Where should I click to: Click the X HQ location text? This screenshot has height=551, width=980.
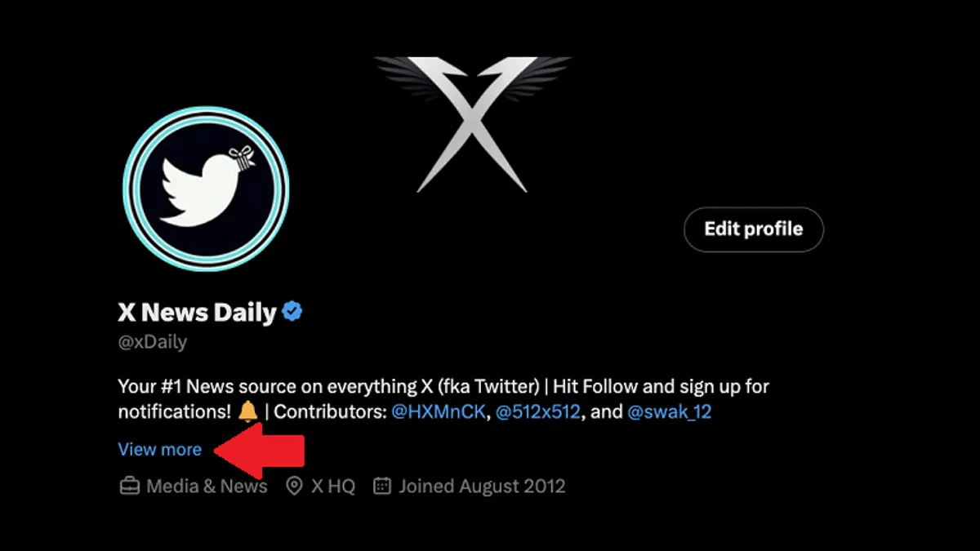[332, 487]
